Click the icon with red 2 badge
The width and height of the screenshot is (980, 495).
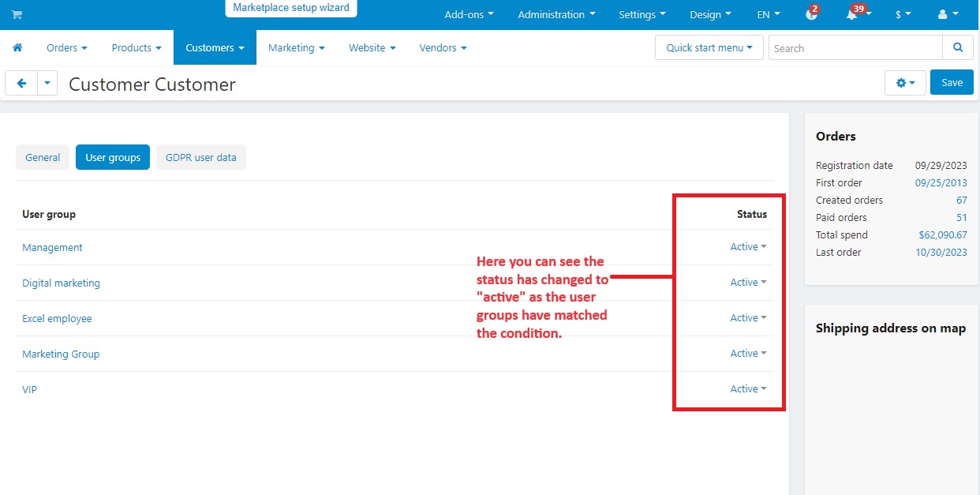click(x=811, y=15)
